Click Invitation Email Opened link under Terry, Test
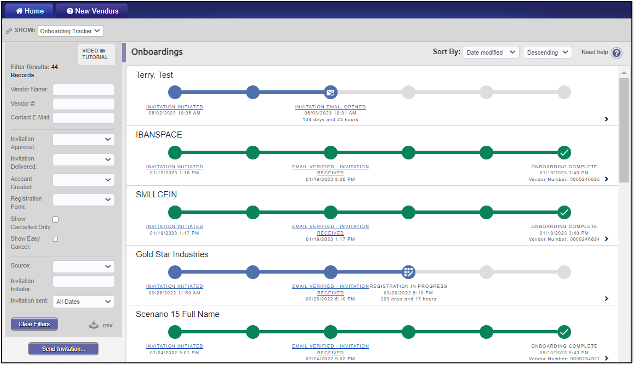This screenshot has width=635, height=365. [330, 107]
